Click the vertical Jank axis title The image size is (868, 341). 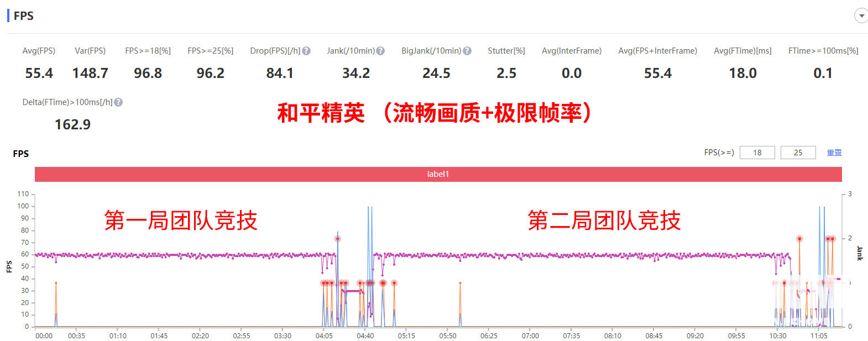tap(860, 253)
